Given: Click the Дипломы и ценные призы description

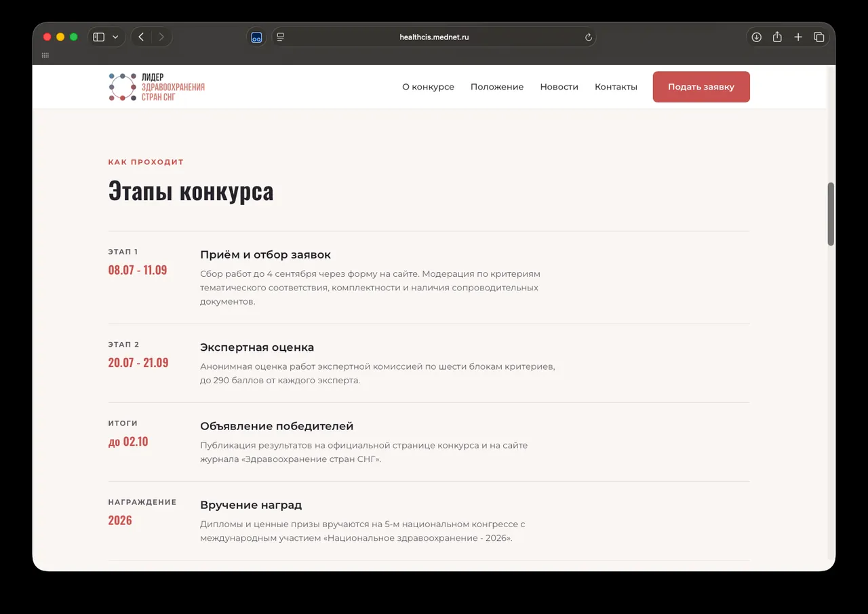Looking at the screenshot, I should pyautogui.click(x=363, y=531).
